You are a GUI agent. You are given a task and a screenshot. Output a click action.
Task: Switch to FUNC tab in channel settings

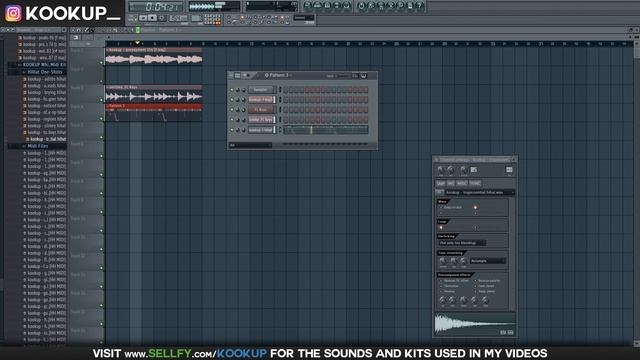point(475,183)
